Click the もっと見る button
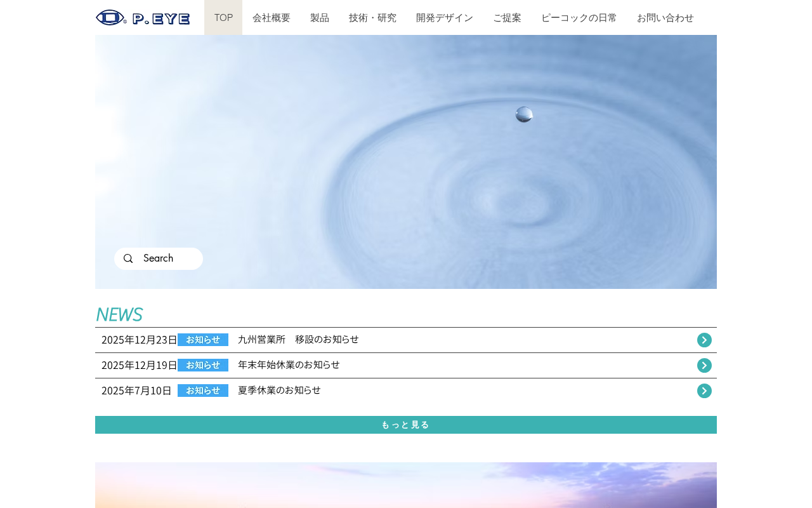Screen dimensions: 812x508 (406, 425)
